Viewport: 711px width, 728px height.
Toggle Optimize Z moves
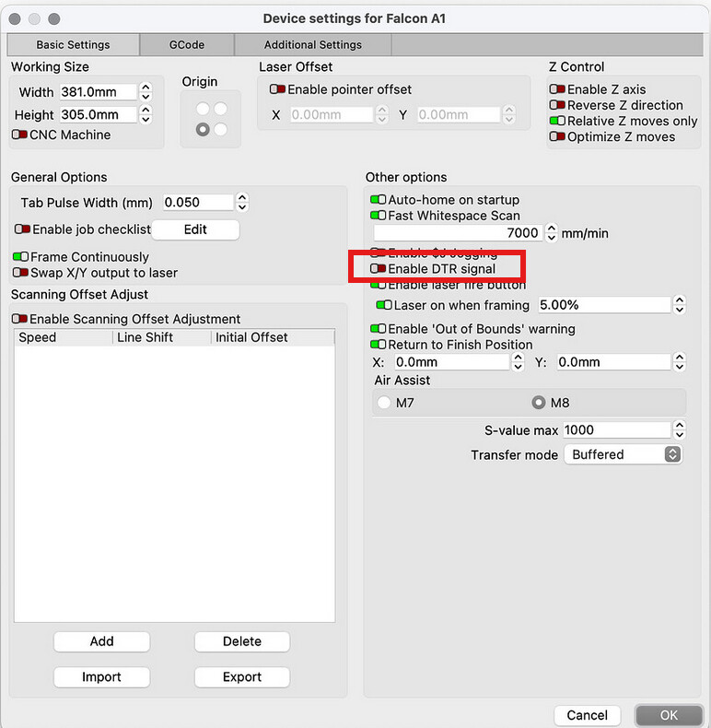click(x=557, y=136)
